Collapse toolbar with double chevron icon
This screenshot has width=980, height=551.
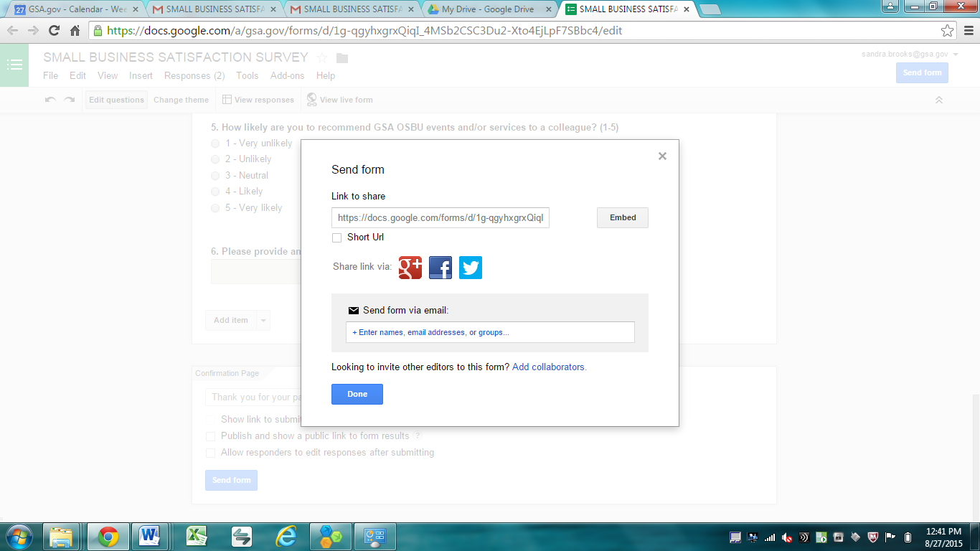[938, 100]
